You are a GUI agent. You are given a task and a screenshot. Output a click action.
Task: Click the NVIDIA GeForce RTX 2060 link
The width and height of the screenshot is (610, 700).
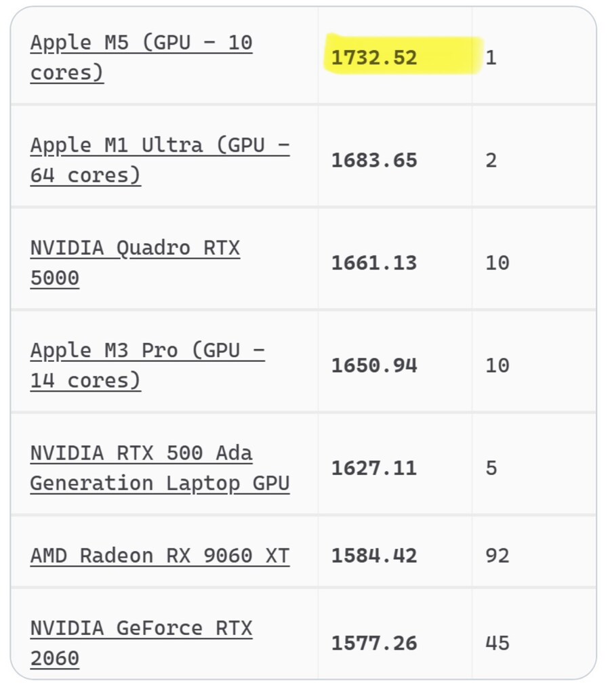pyautogui.click(x=141, y=628)
